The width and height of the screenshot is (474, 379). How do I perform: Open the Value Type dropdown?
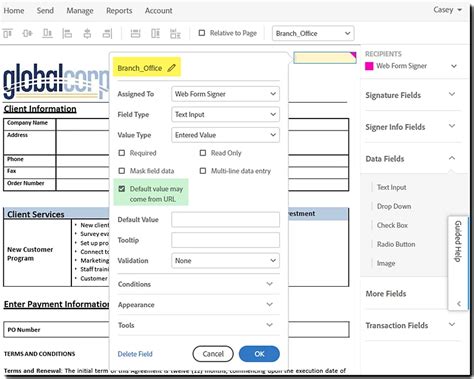pyautogui.click(x=225, y=135)
